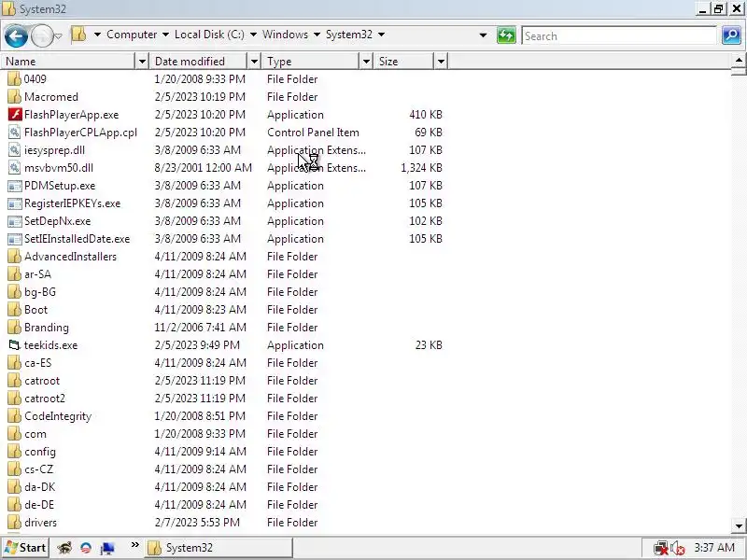Click the network disconnected tray icon
This screenshot has width=747, height=560.
661,549
